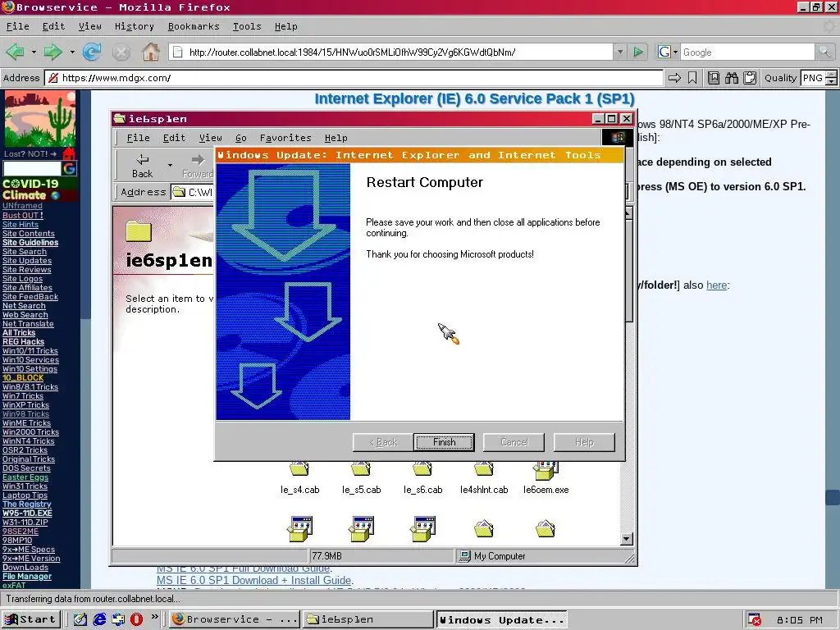Open the dropdown arrow next to Explorer Back
Screen dimensions: 840x630
point(170,166)
